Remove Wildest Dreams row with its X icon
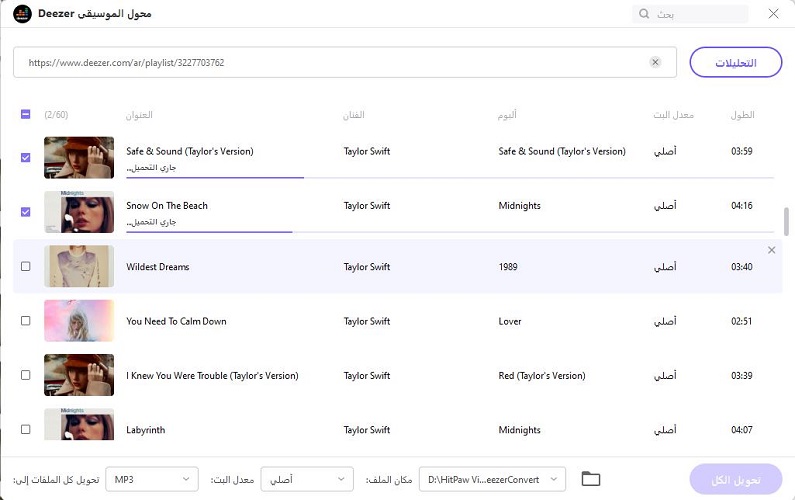 coord(771,250)
